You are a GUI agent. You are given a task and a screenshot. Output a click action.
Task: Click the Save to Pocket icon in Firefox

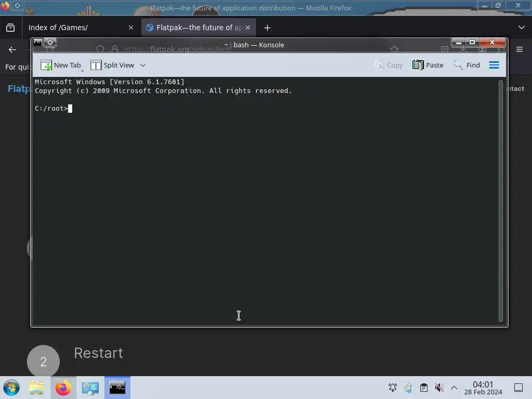445,49
